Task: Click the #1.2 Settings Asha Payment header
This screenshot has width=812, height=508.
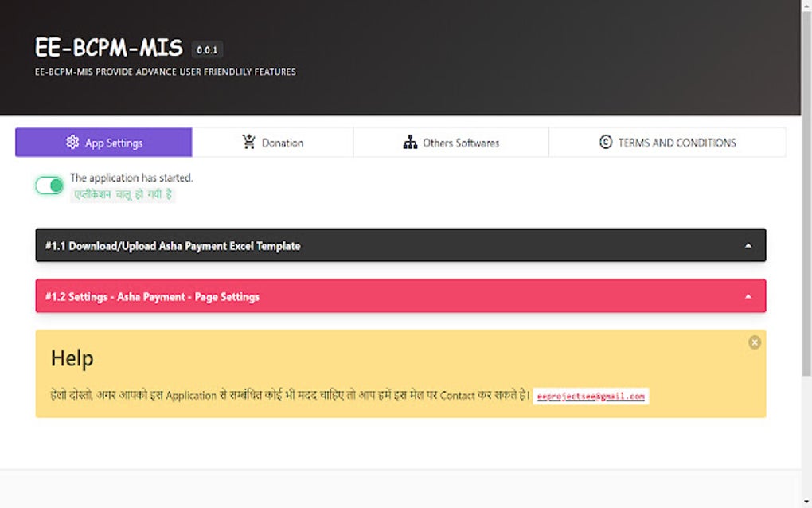Action: tap(152, 295)
